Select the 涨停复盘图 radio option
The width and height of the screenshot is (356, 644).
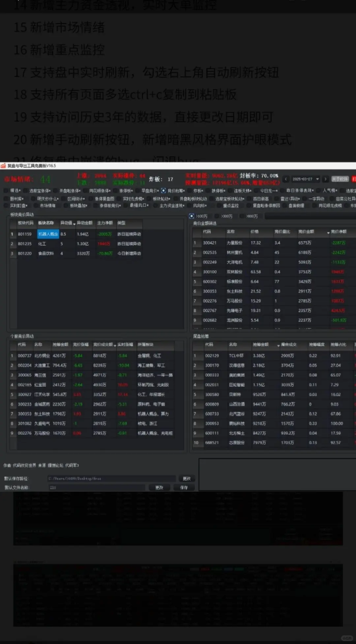[x=102, y=199]
